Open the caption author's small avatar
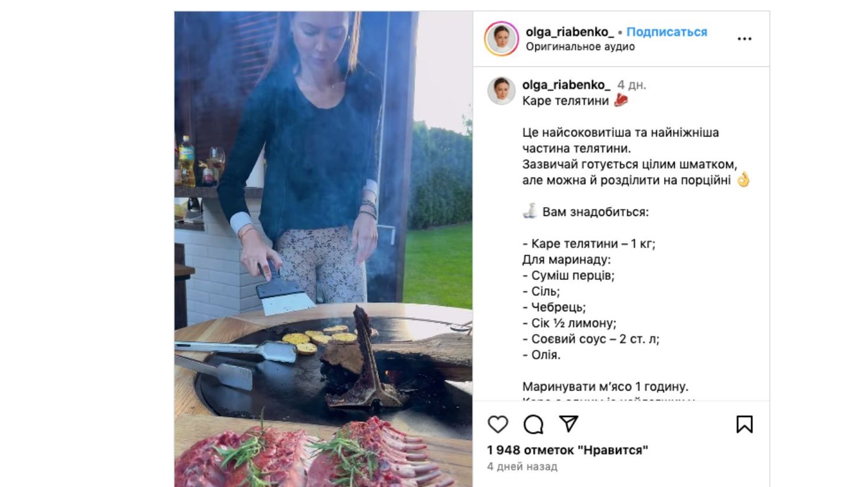The width and height of the screenshot is (868, 487). pyautogui.click(x=501, y=91)
